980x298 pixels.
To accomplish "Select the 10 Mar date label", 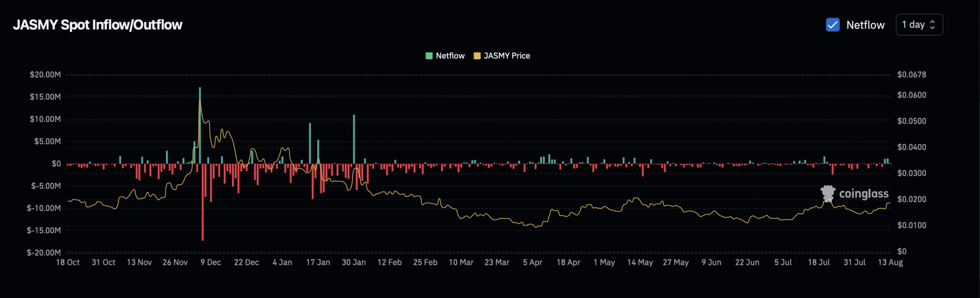I will click(x=461, y=263).
